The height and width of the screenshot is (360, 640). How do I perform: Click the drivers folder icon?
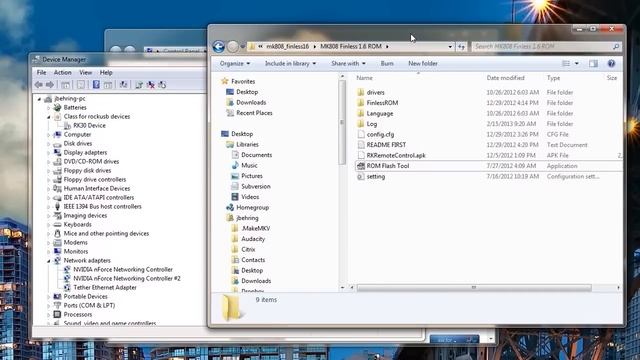point(360,93)
